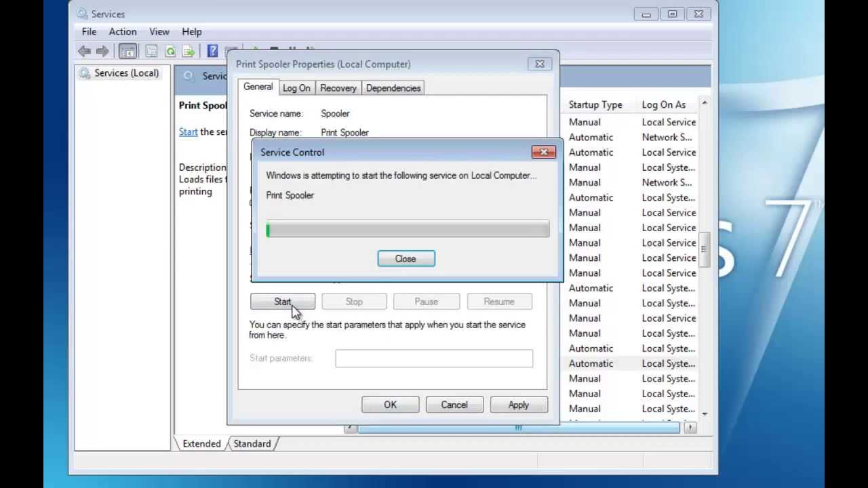Click the Export List toolbar icon

[189, 51]
